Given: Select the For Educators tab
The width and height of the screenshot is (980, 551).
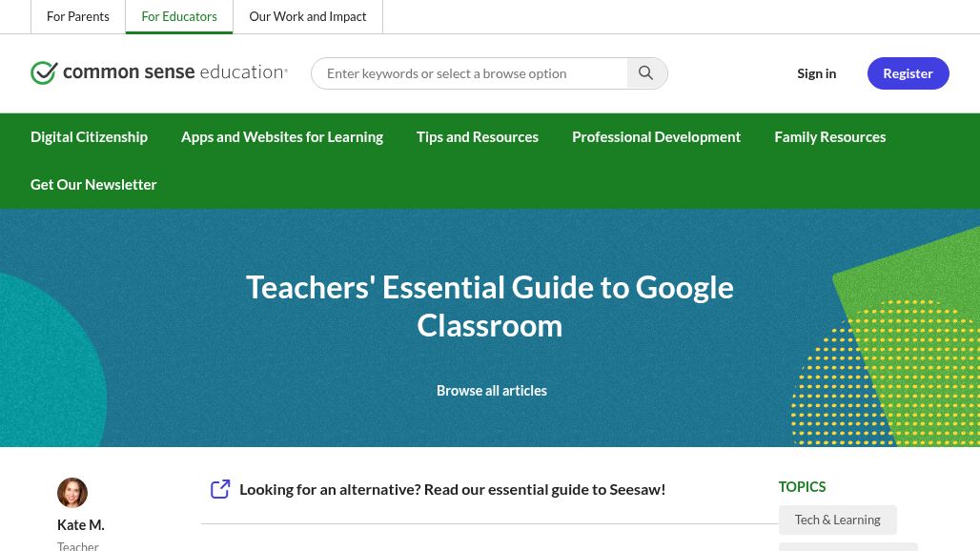Looking at the screenshot, I should point(179,16).
